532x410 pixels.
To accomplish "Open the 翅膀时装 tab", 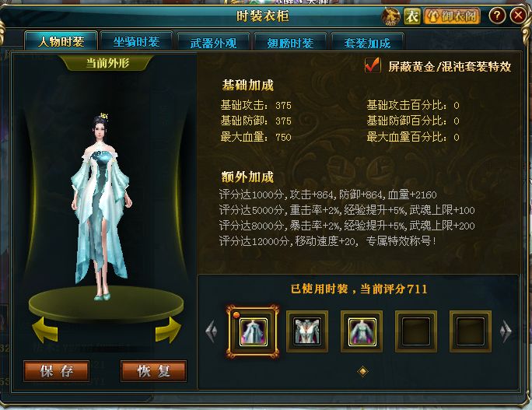I will coord(290,42).
